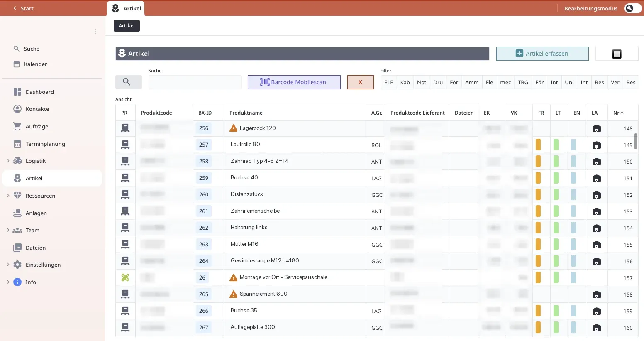This screenshot has height=341, width=644.
Task: Click Barcode Mobilescan button
Action: pyautogui.click(x=294, y=82)
